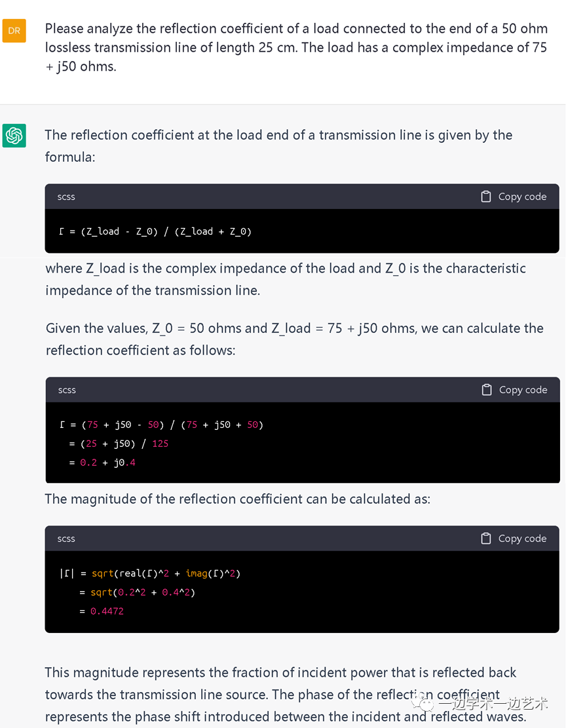Click the "= sqrt(0.2^2 + 0.4^2)" code line
The image size is (566, 728).
click(138, 592)
